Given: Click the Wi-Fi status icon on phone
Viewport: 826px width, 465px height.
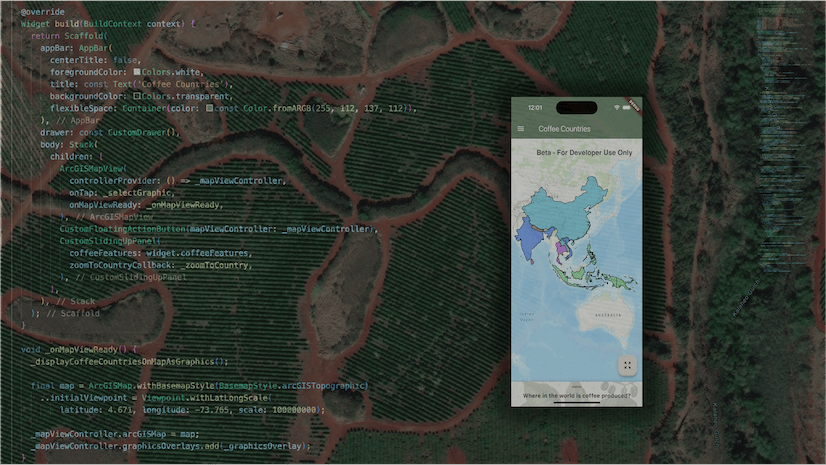Looking at the screenshot, I should [x=616, y=108].
